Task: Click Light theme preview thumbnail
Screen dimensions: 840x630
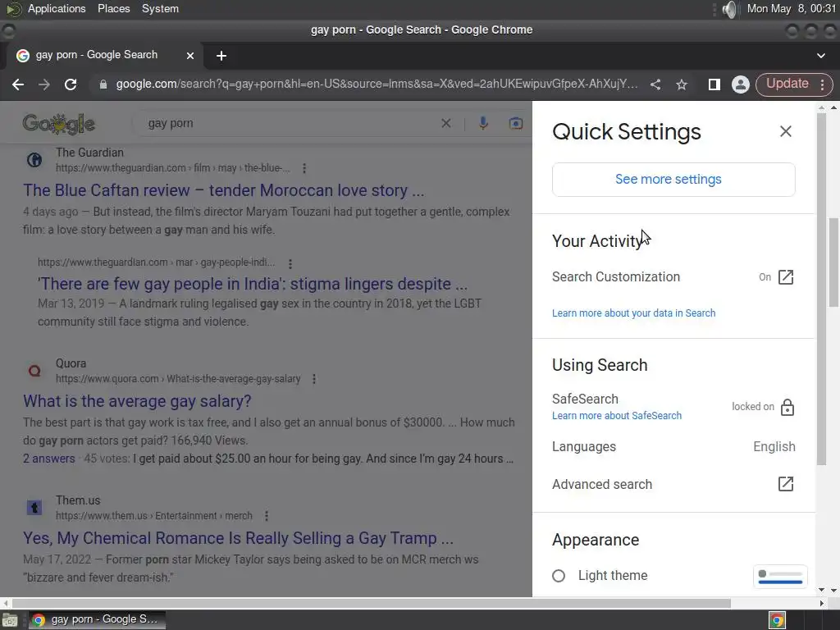Action: (x=781, y=577)
